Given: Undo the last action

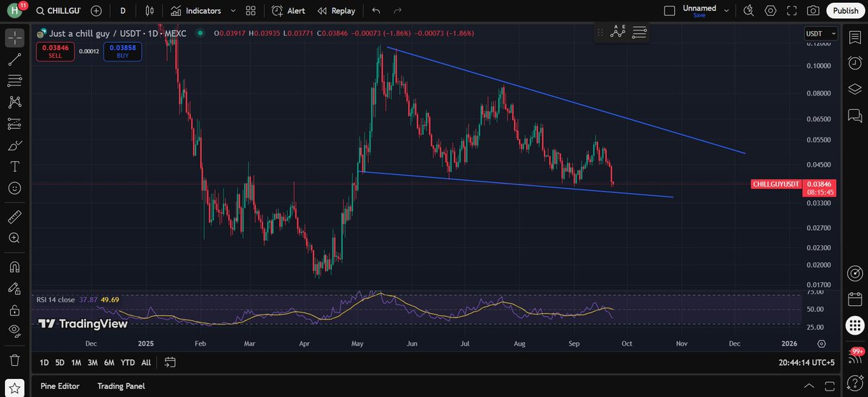Looking at the screenshot, I should coord(375,11).
